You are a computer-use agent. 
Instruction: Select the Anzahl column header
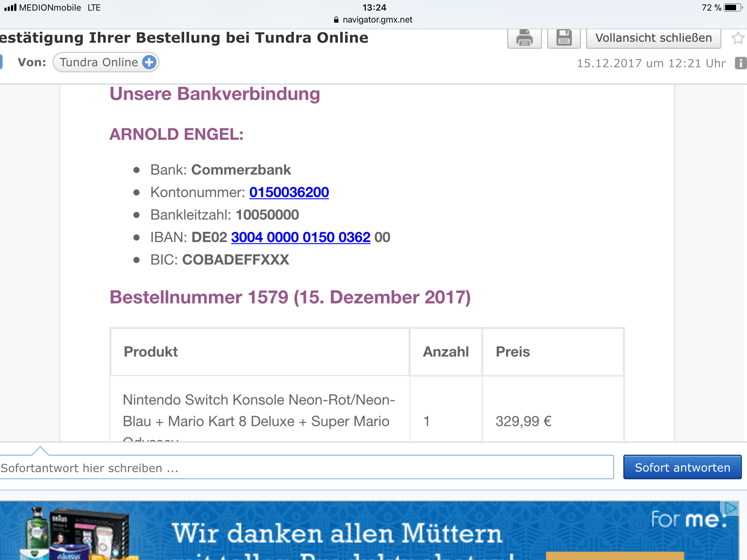[446, 352]
